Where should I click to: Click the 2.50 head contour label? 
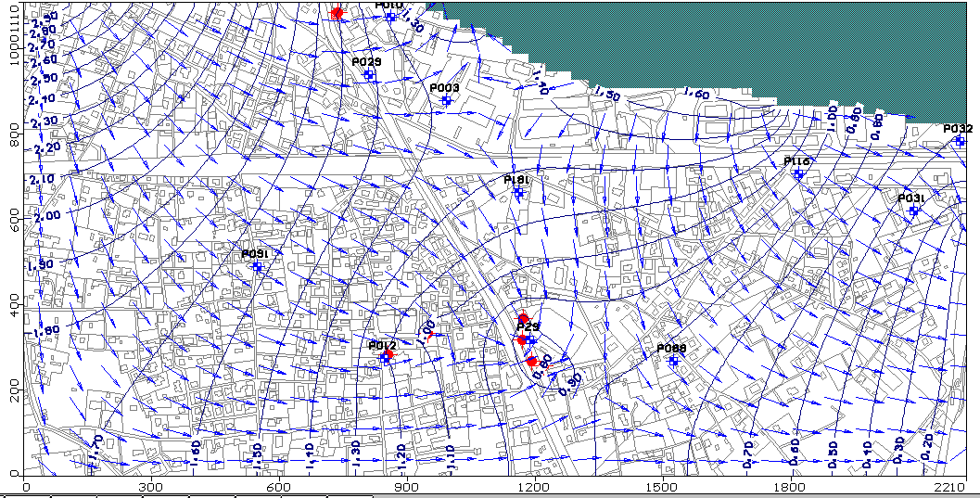(43, 79)
